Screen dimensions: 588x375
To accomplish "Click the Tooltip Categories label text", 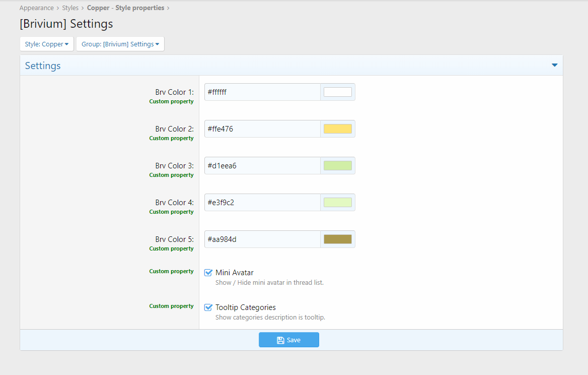I will tap(246, 307).
